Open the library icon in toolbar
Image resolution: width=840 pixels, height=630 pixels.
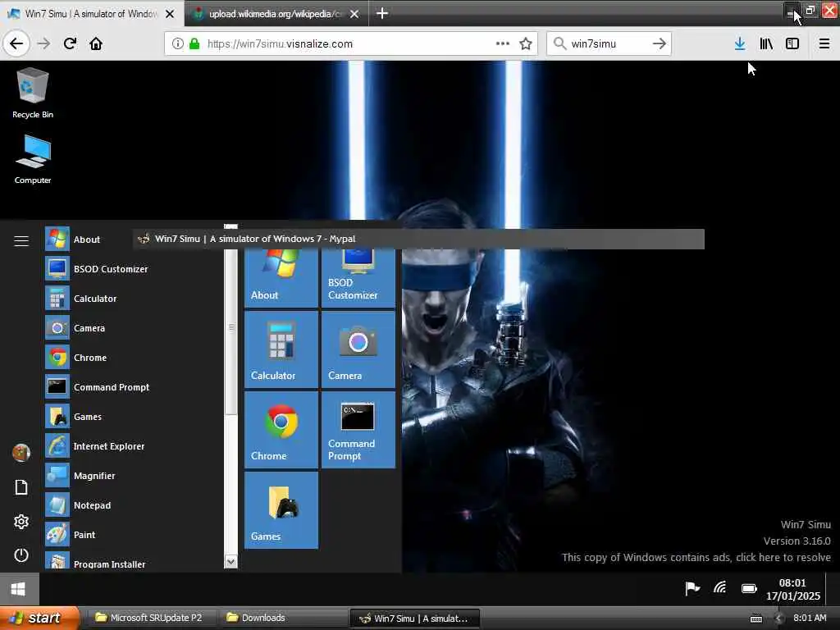(766, 43)
